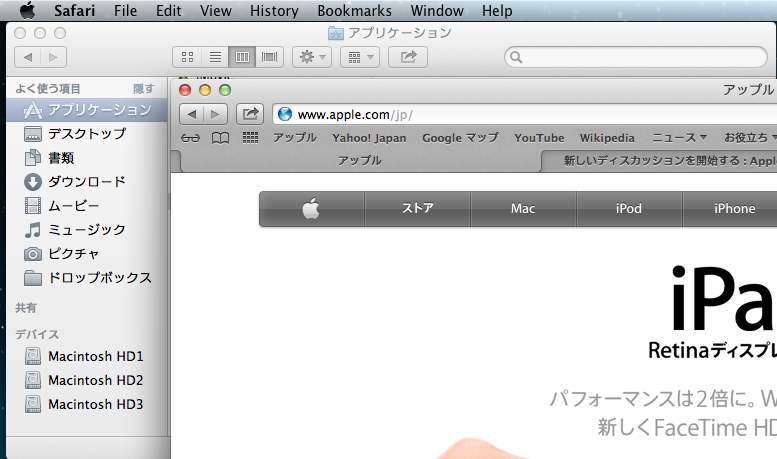The height and width of the screenshot is (459, 777).
Task: Click the Finder search field
Action: point(636,57)
